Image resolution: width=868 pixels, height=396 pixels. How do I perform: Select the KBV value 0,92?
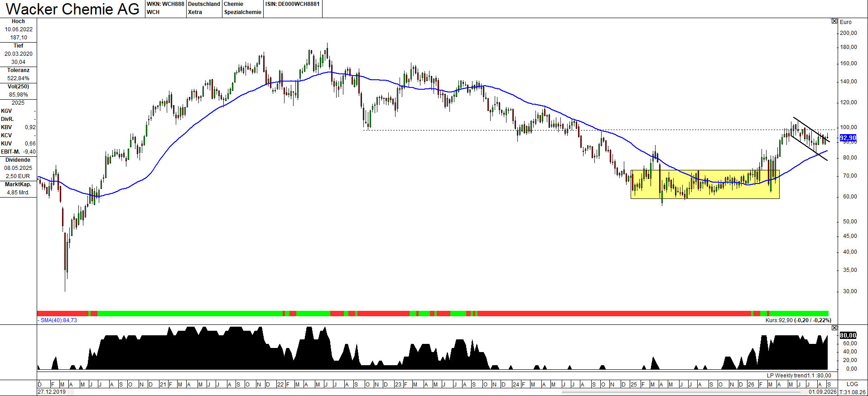pos(30,127)
